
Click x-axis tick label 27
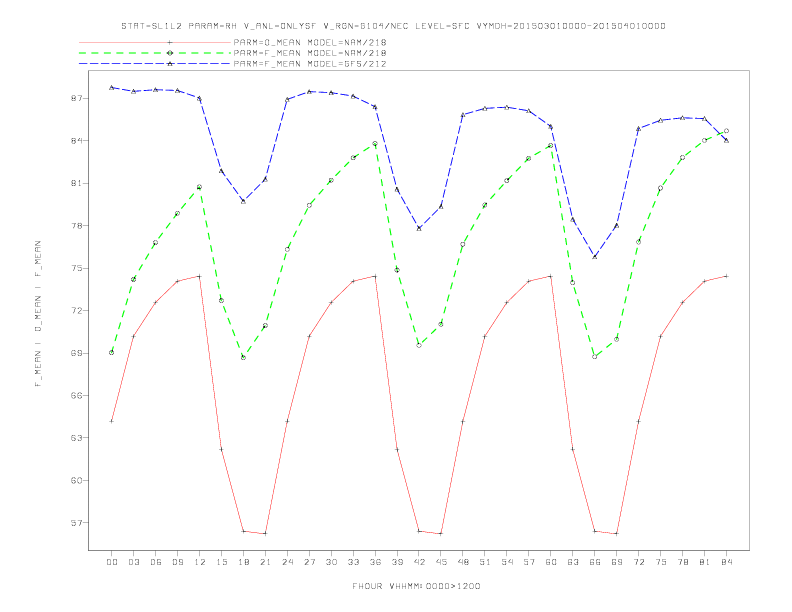[309, 562]
